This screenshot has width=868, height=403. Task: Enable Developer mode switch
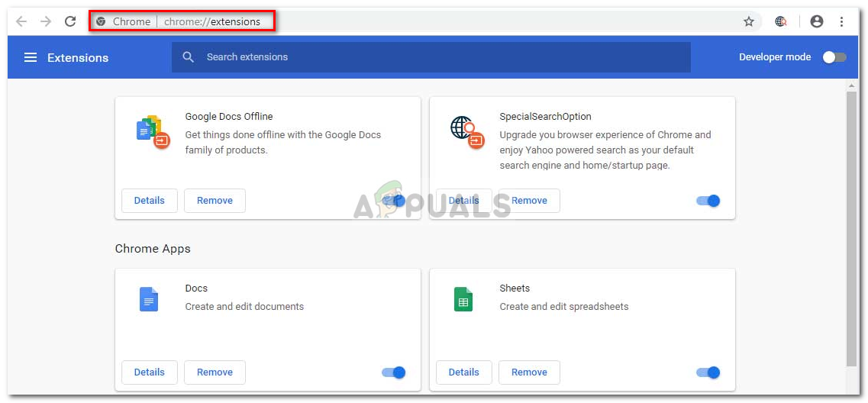[834, 57]
